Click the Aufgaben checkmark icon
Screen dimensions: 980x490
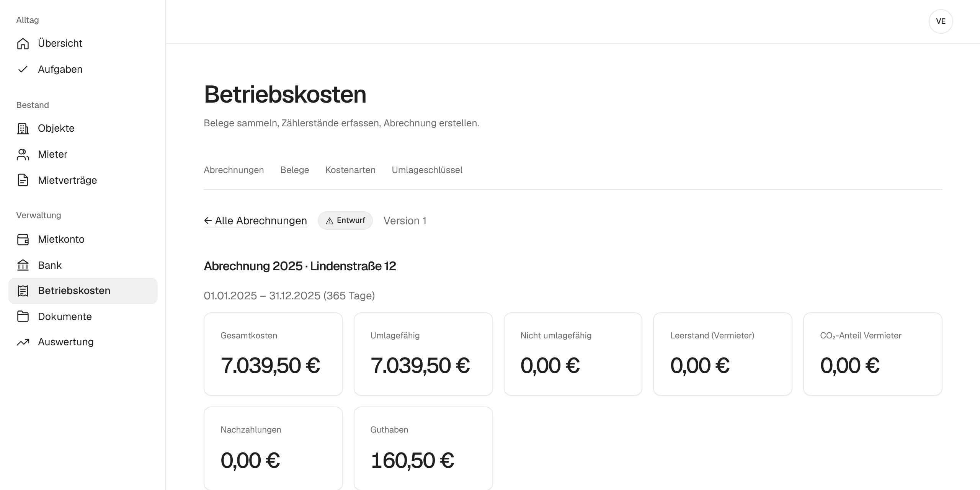click(23, 69)
